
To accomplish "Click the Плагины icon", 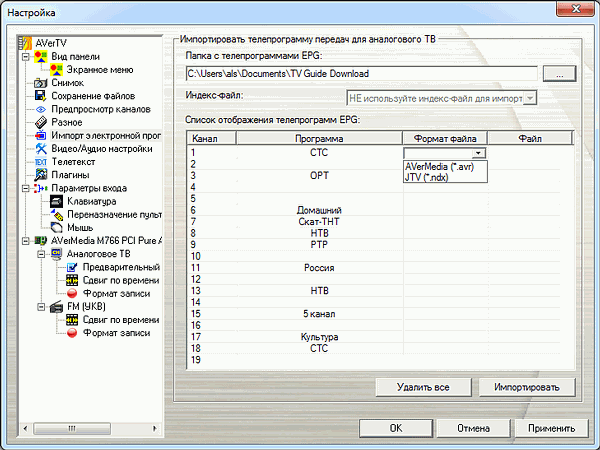I will coord(41,175).
